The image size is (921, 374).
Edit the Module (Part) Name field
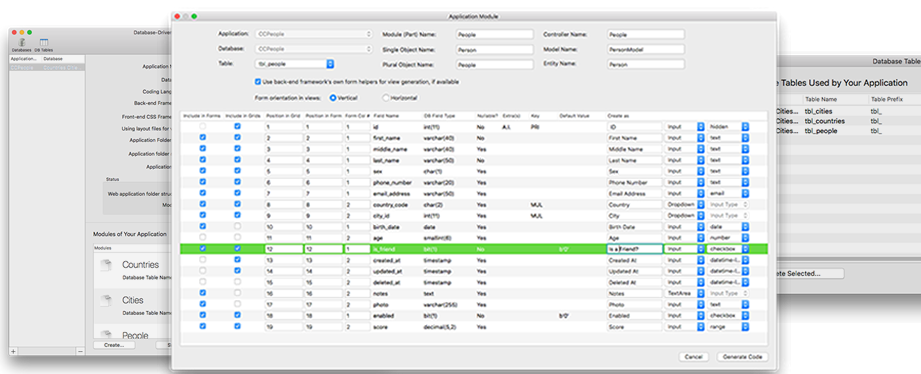click(495, 35)
